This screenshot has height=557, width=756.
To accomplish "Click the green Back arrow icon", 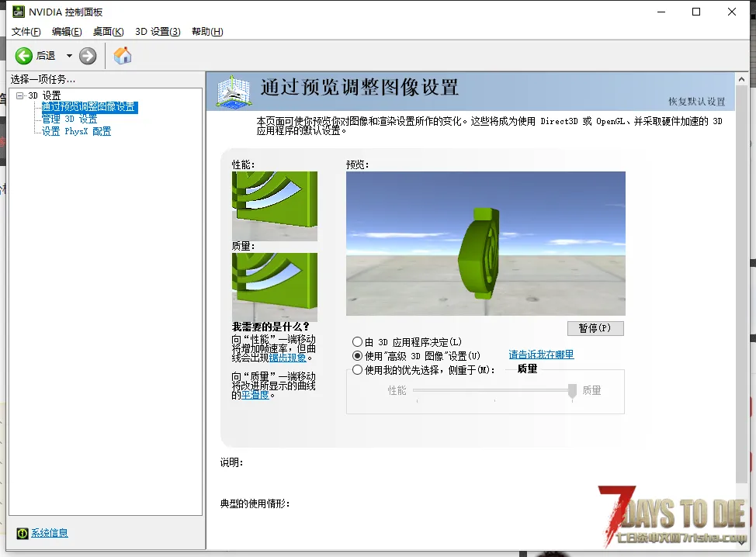I will (x=24, y=55).
